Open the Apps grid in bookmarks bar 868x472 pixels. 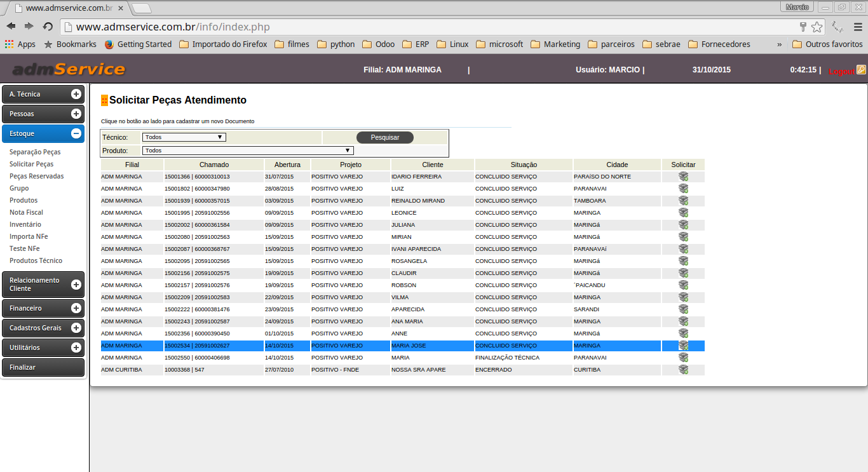point(20,44)
